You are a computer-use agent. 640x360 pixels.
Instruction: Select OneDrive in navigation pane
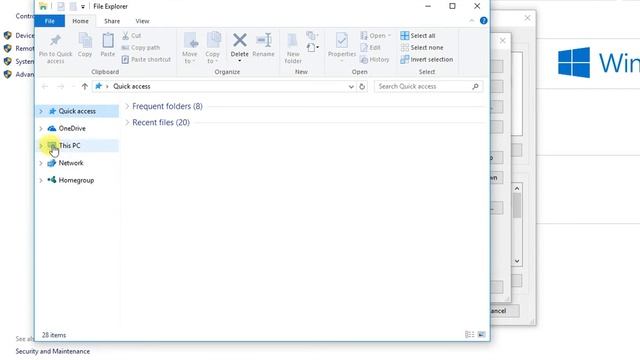click(72, 128)
